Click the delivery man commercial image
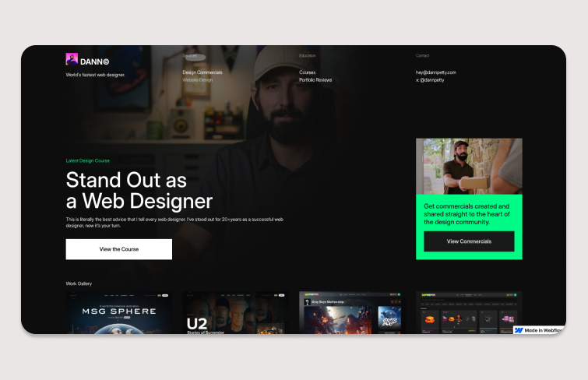This screenshot has width=588, height=380. [x=469, y=166]
